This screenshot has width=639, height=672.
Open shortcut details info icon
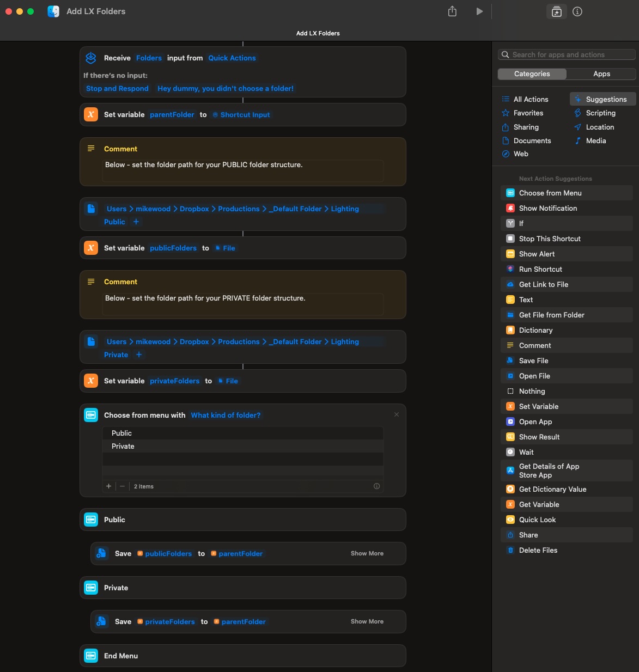(577, 11)
